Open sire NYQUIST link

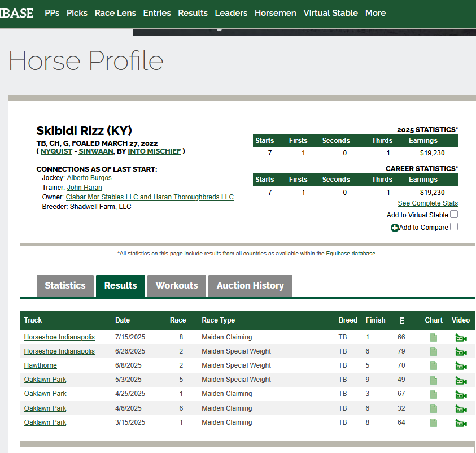[56, 151]
